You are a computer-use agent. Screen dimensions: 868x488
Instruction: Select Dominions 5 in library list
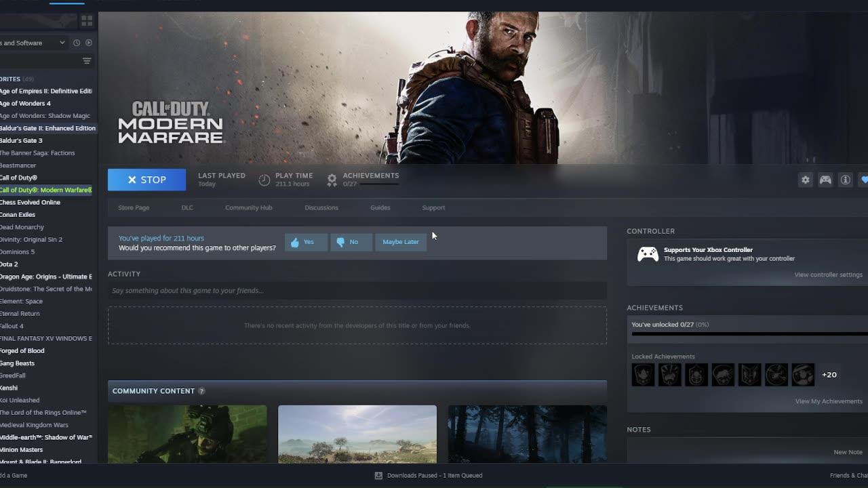tap(17, 252)
